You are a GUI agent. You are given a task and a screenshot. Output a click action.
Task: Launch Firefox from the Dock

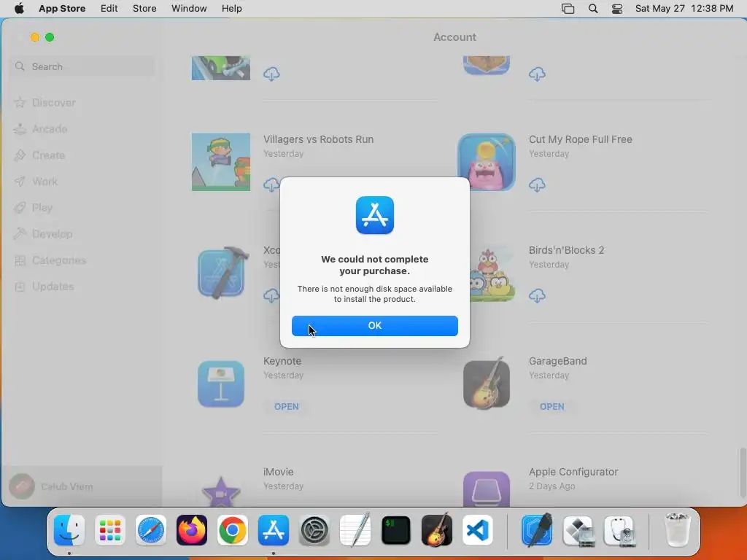click(192, 530)
